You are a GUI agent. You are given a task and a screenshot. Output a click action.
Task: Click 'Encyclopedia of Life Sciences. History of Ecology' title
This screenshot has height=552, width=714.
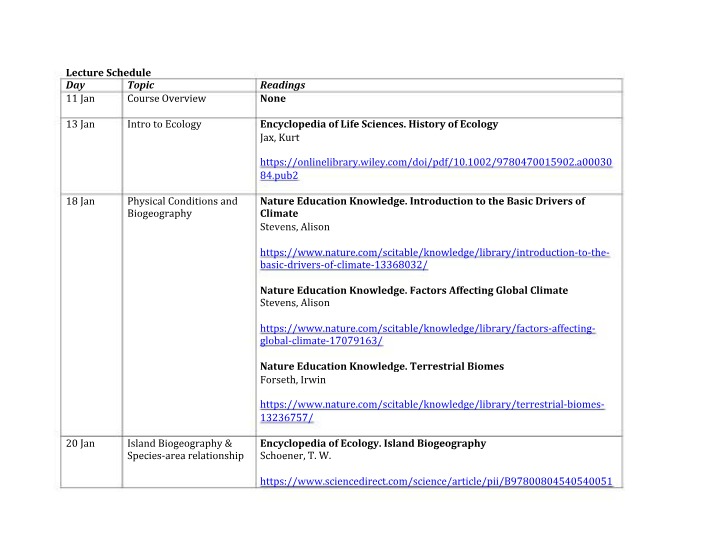coord(379,124)
